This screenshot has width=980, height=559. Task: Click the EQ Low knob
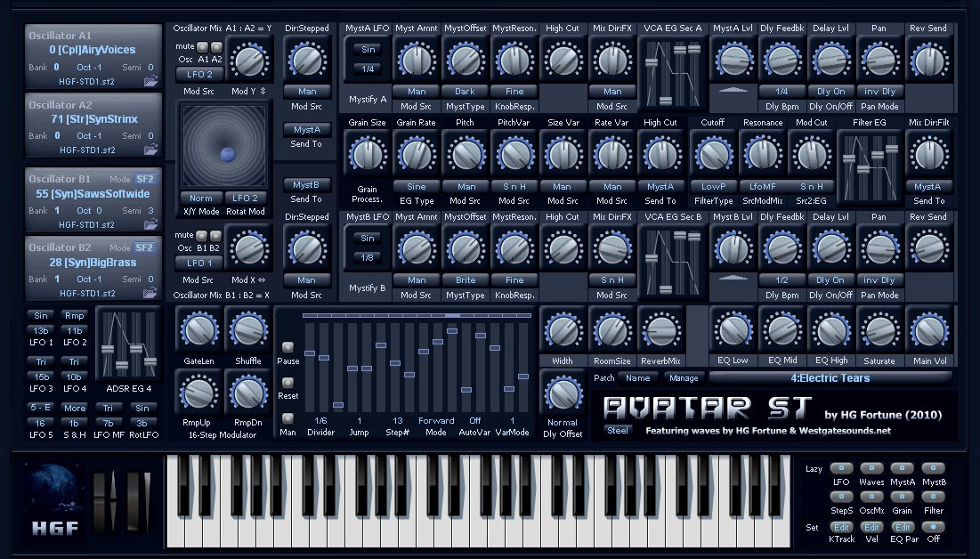pyautogui.click(x=733, y=330)
